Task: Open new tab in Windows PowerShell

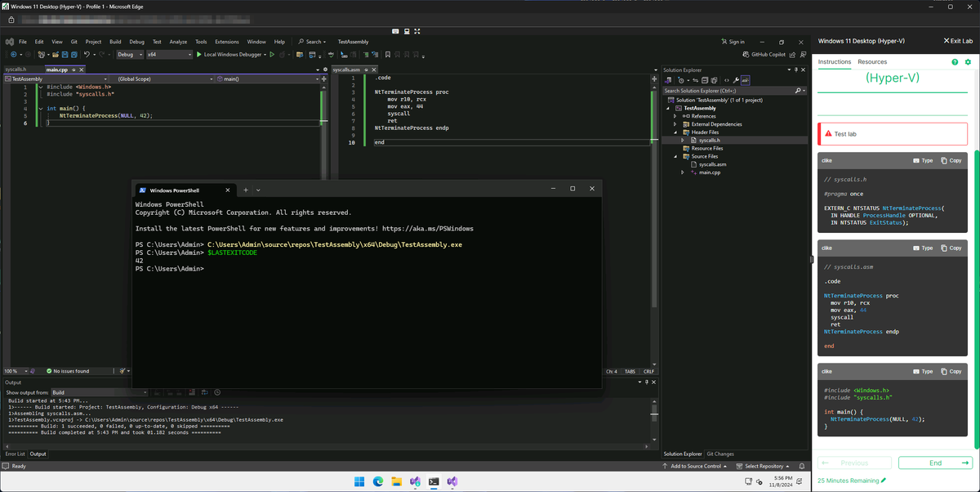Action: click(x=245, y=190)
